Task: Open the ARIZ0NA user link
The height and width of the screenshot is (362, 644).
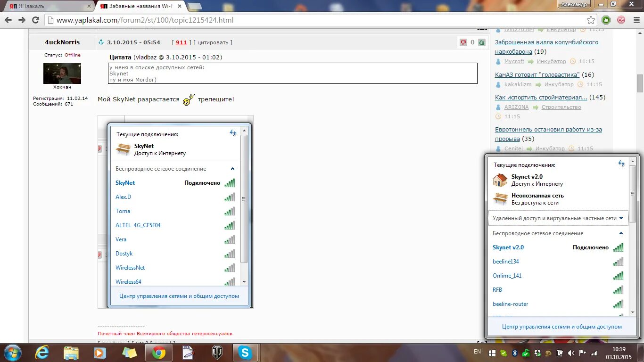Action: (x=516, y=107)
